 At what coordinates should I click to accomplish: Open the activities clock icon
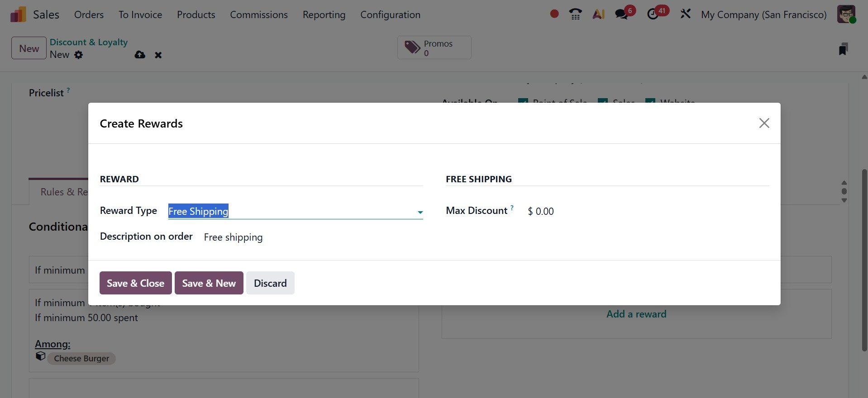tap(653, 14)
